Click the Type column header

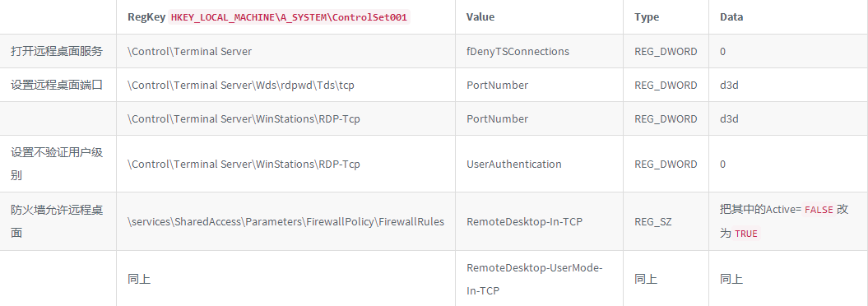[647, 17]
